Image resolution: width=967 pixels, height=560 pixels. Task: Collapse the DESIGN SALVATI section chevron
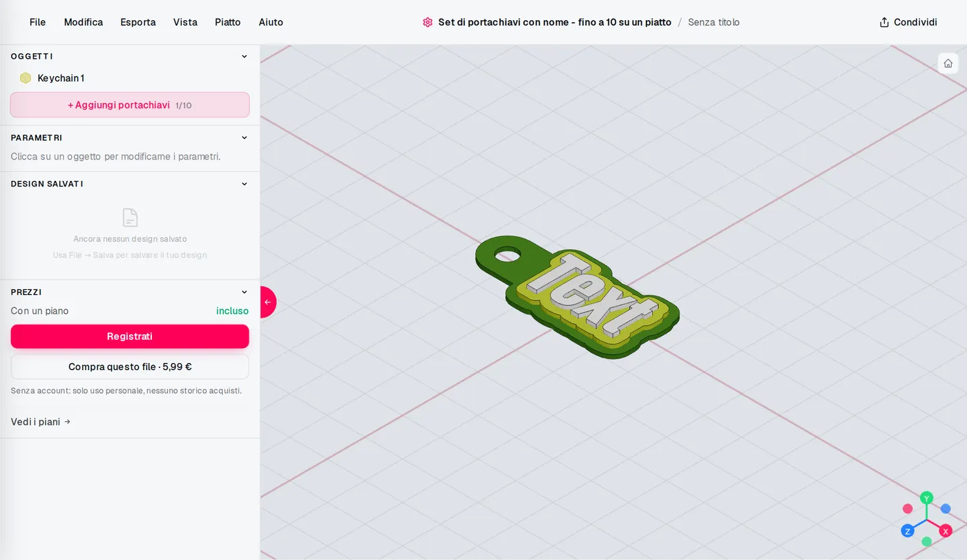tap(244, 184)
